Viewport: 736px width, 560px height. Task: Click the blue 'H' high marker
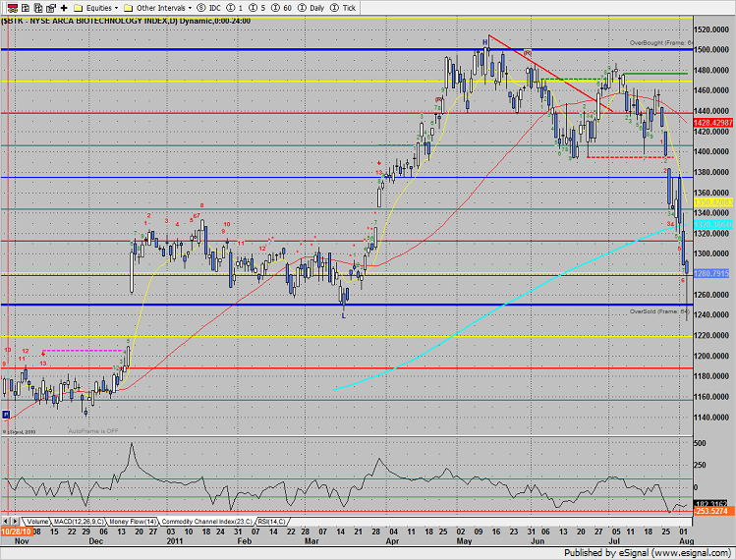click(484, 42)
